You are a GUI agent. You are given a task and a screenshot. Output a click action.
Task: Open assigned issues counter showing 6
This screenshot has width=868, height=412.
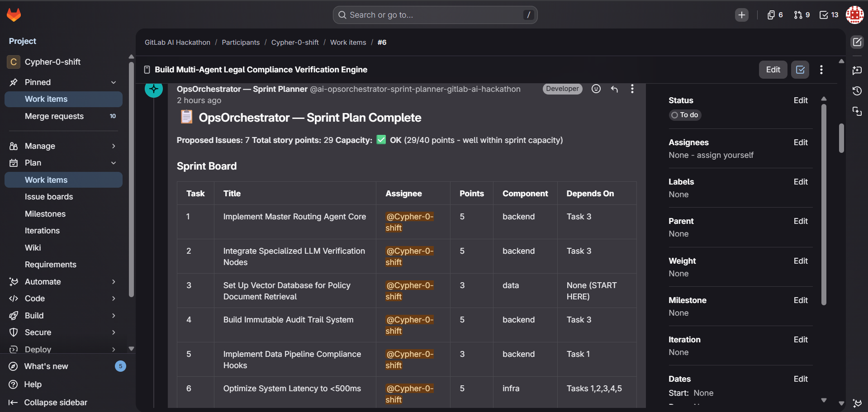(x=775, y=15)
